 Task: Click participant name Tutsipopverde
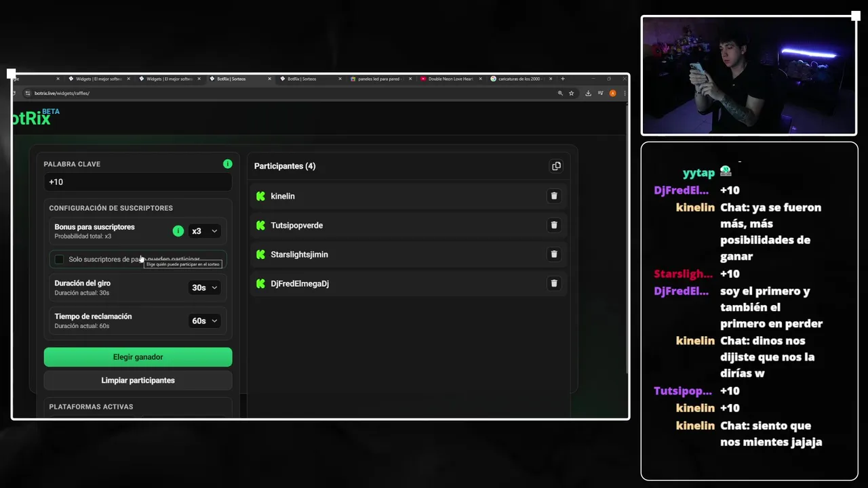(x=296, y=225)
